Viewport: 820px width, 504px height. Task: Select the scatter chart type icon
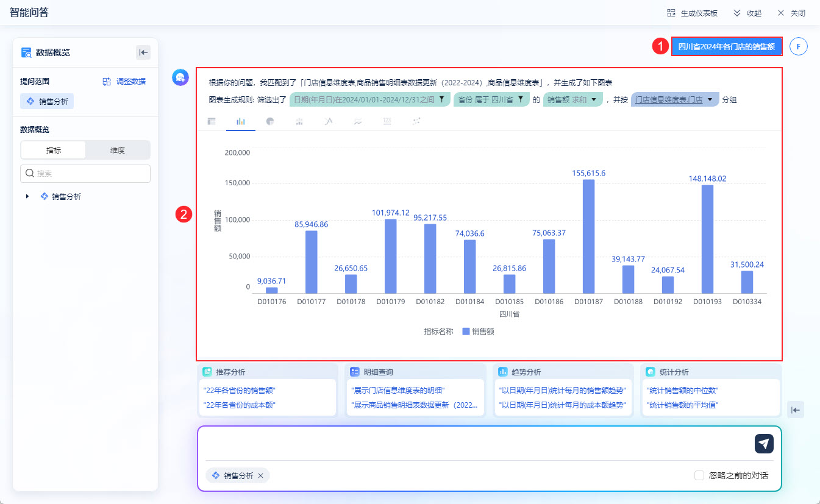point(416,121)
